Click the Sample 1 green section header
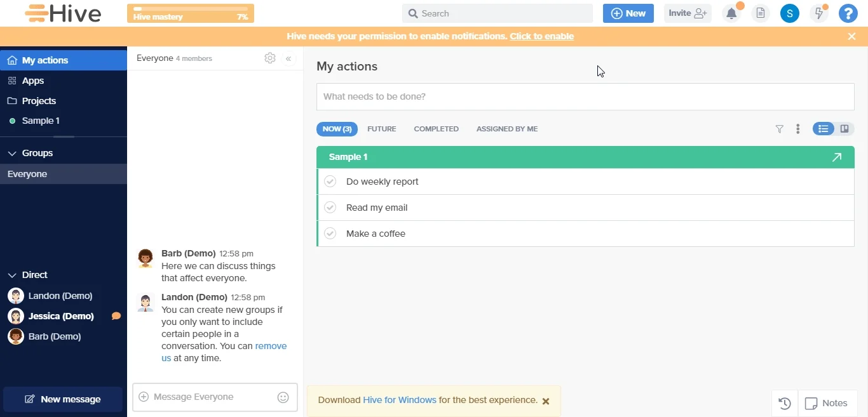Viewport: 868px width, 417px height. coord(585,157)
